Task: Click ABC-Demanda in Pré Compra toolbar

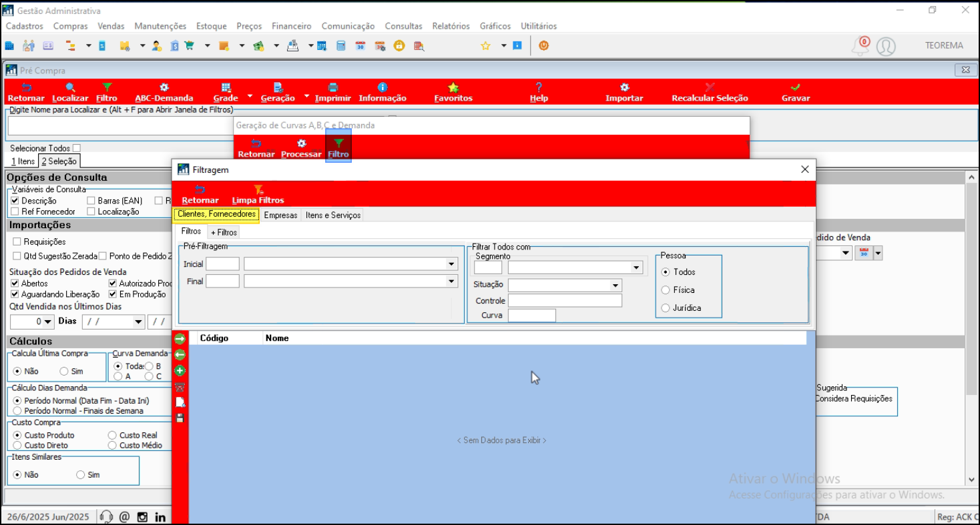Action: click(x=164, y=92)
